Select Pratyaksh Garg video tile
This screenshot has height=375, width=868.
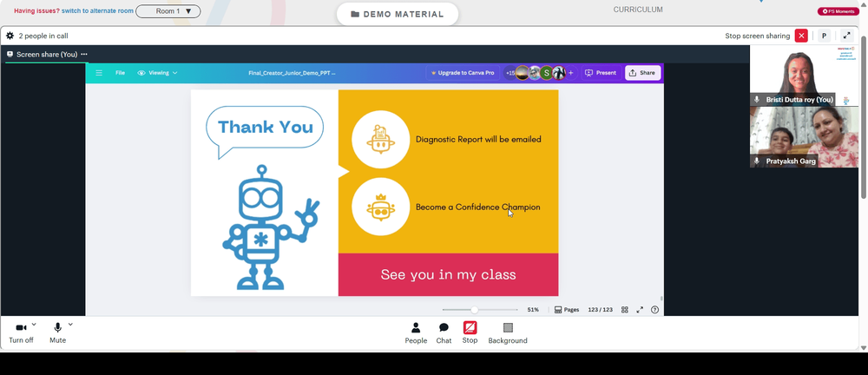804,137
